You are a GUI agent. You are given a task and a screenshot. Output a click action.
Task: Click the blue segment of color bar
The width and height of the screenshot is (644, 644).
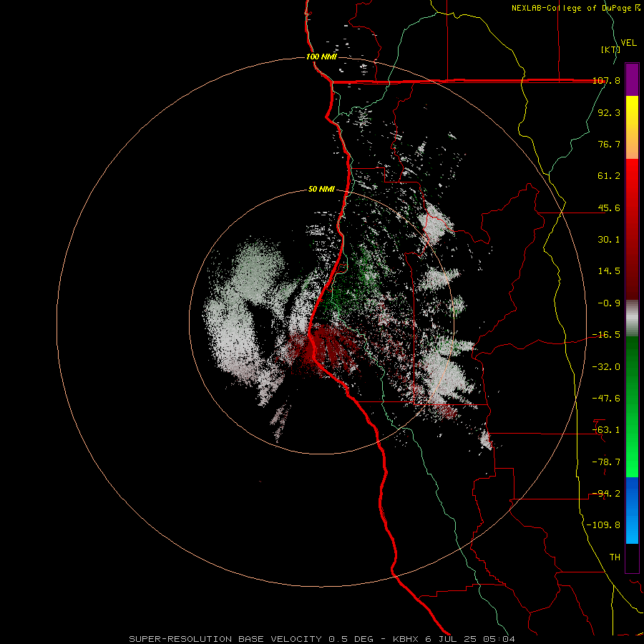tap(632, 510)
